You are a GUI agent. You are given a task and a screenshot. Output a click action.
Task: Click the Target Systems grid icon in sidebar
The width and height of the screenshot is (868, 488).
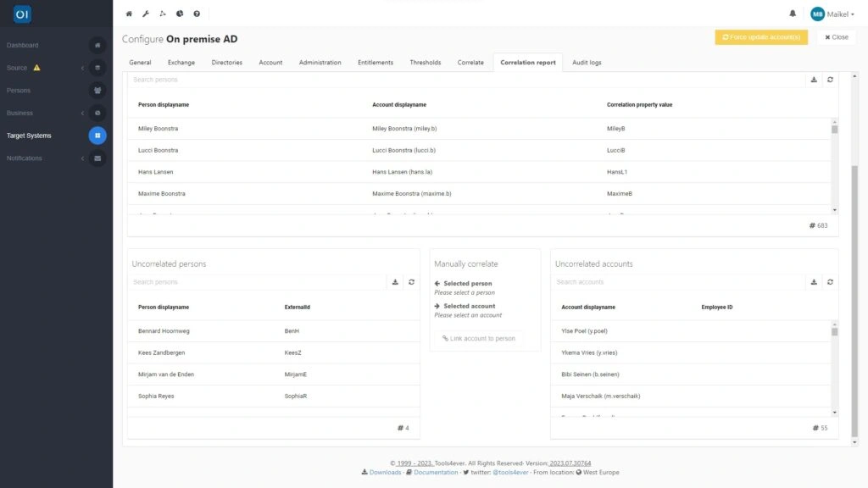click(x=97, y=136)
